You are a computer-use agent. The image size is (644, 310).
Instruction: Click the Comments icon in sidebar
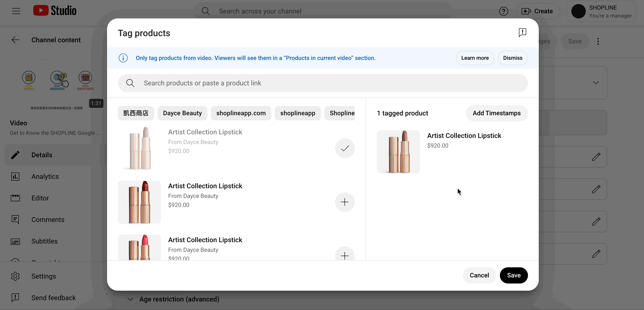point(15,219)
